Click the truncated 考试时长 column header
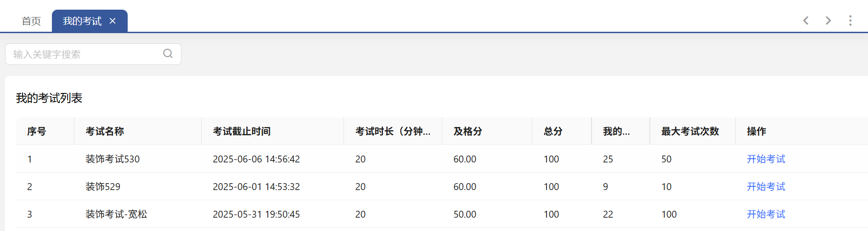This screenshot has width=868, height=231. point(393,132)
